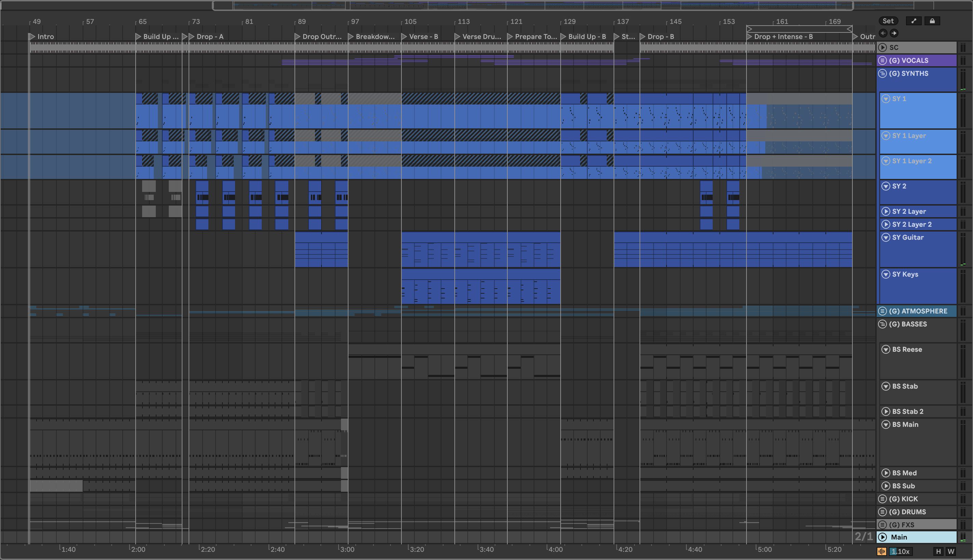Jump to previous locator arrow

click(883, 33)
